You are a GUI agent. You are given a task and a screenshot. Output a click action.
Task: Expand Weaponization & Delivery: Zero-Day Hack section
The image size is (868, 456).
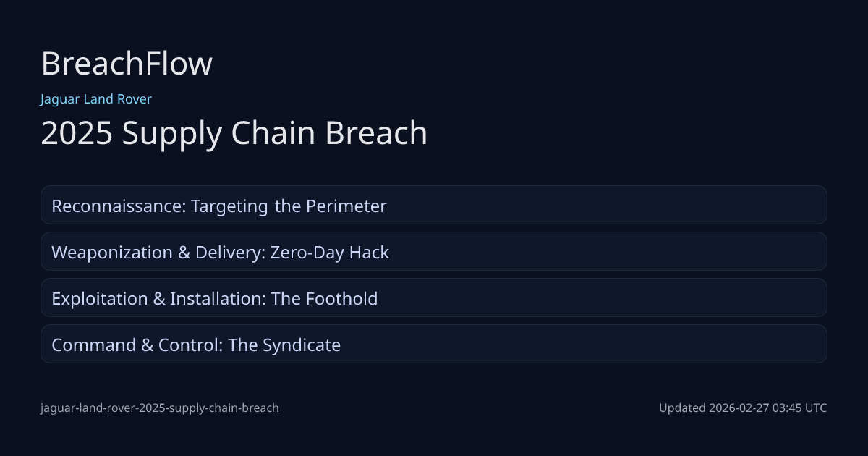point(433,252)
